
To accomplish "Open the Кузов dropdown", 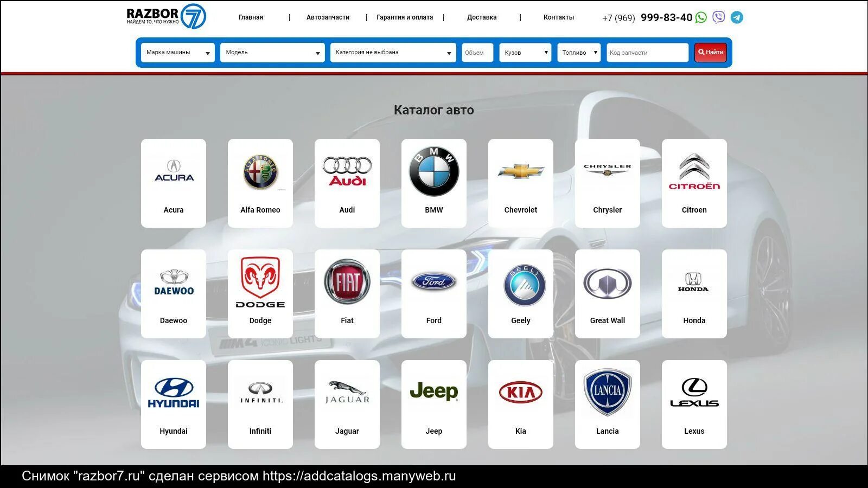I will click(x=525, y=53).
